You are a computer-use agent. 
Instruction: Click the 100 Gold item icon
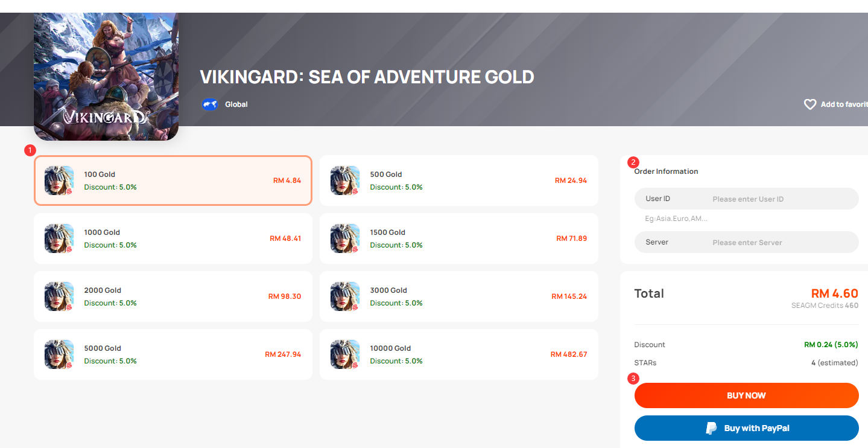click(x=59, y=181)
